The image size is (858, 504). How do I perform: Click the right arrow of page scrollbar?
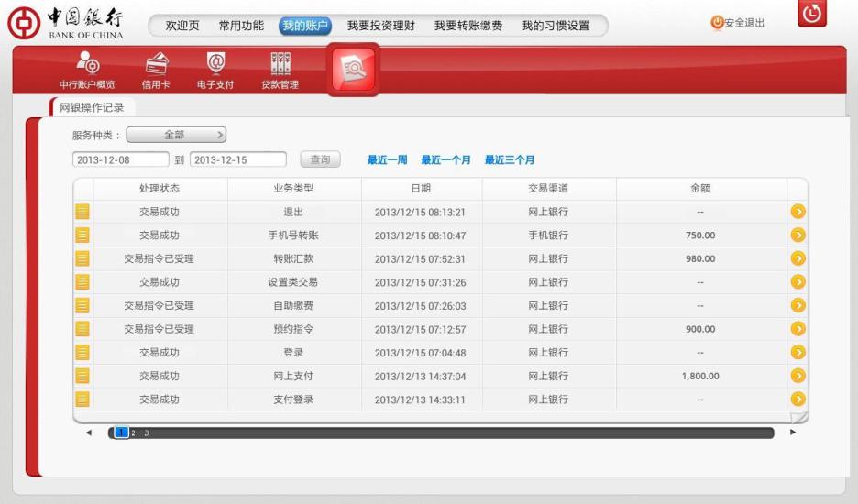coord(793,433)
